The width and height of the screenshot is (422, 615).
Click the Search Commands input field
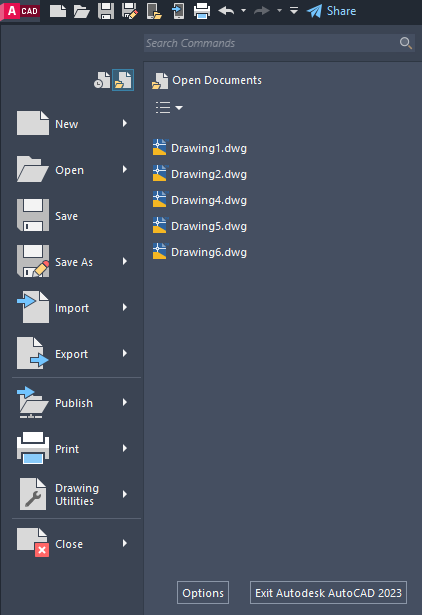[x=279, y=43]
